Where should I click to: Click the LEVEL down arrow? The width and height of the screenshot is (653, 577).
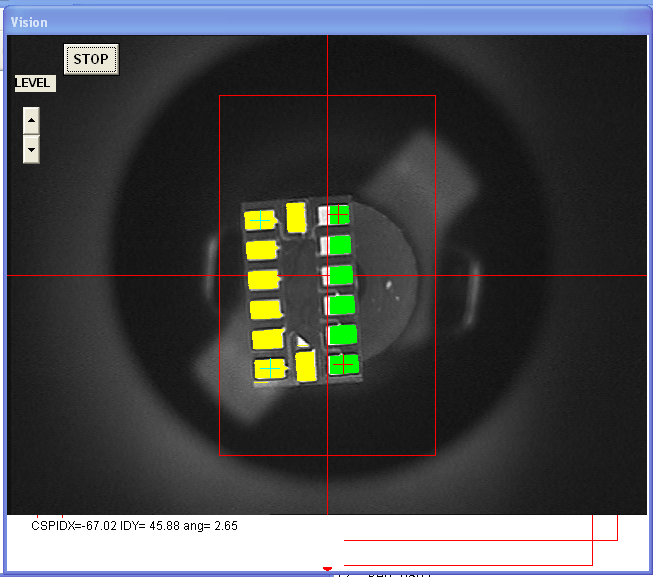click(x=31, y=149)
